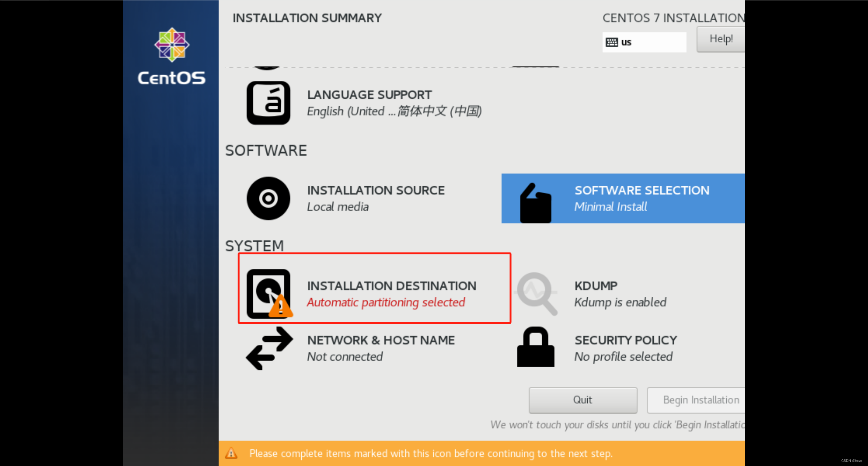Open LANGUAGE SUPPORT settings
This screenshot has width=868, height=466.
coord(364,103)
